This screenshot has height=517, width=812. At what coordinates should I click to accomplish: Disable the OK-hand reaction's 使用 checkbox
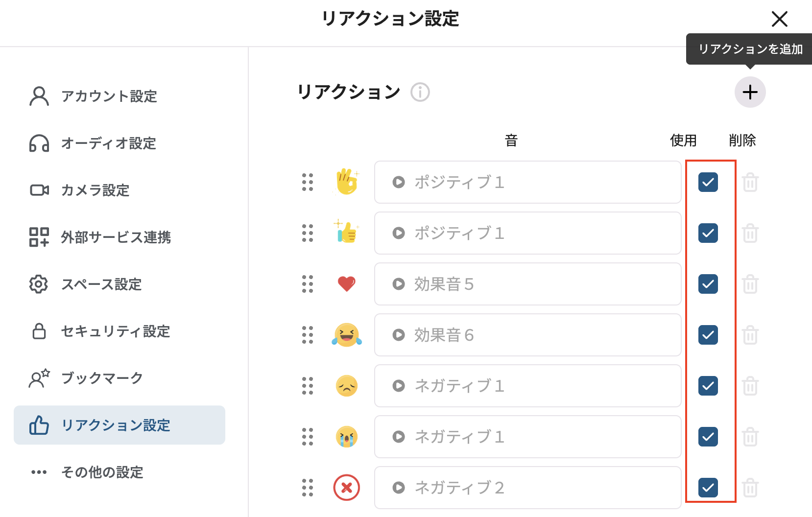[707, 182]
